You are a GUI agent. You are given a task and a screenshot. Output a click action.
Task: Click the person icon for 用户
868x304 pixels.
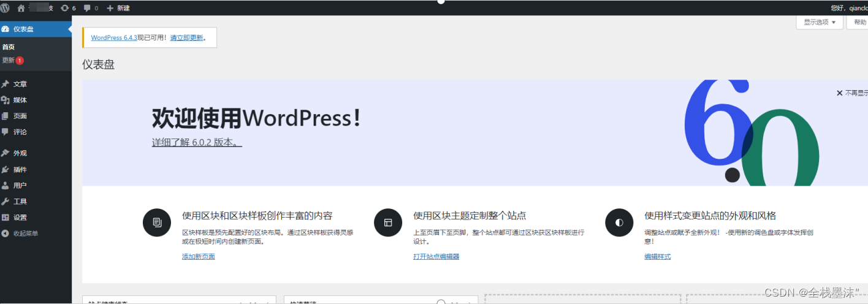6,185
